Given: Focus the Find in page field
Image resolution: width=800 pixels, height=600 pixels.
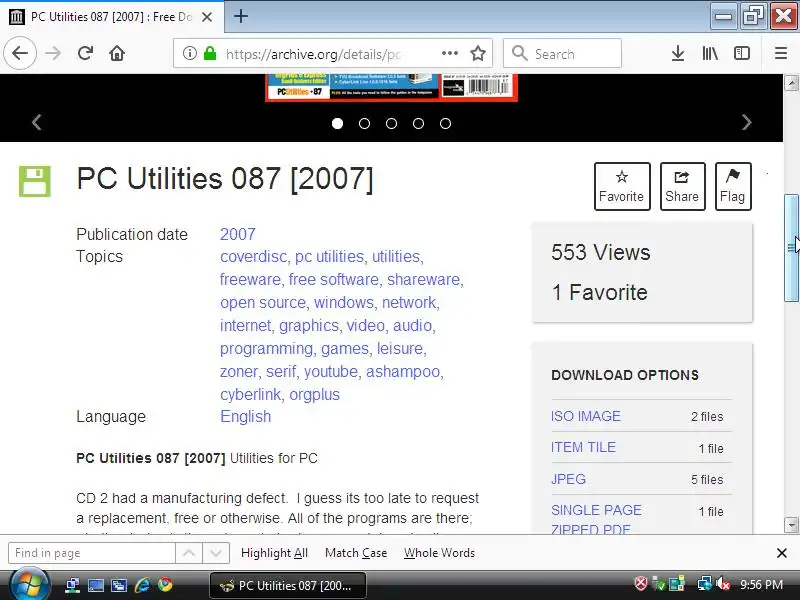Looking at the screenshot, I should [92, 553].
